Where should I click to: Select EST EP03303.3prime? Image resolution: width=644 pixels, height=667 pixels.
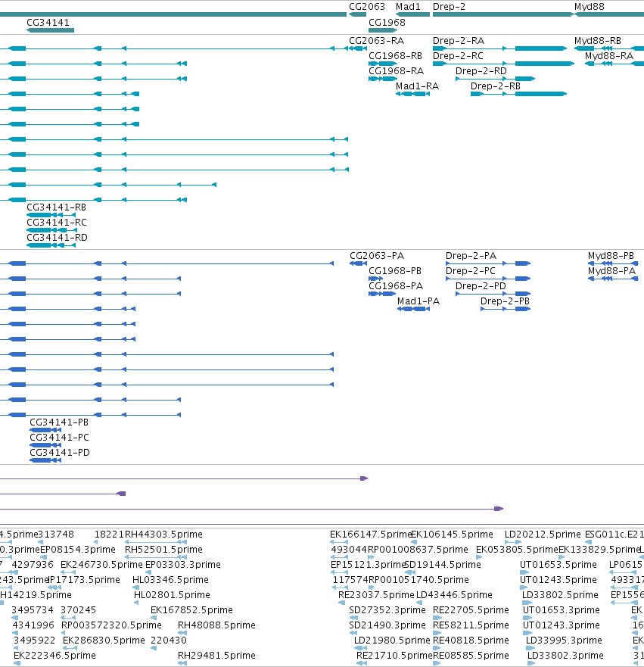click(183, 565)
